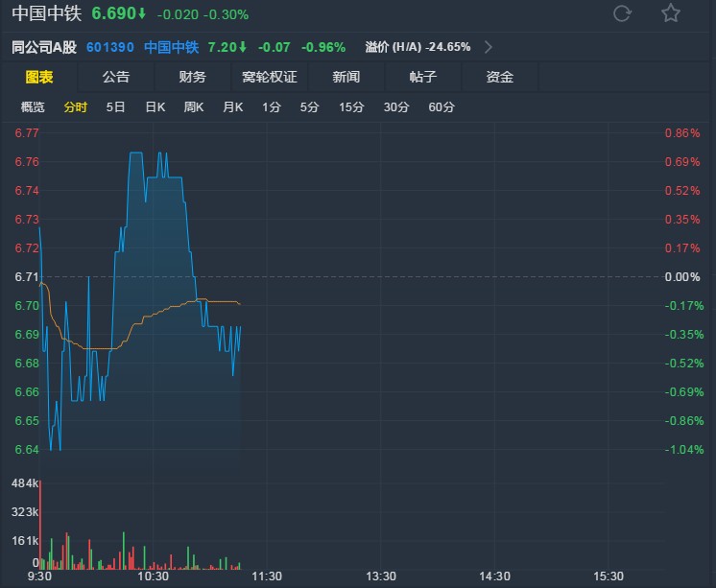Switch to the 日K chart
Screen dimensions: 716x588
pos(155,107)
